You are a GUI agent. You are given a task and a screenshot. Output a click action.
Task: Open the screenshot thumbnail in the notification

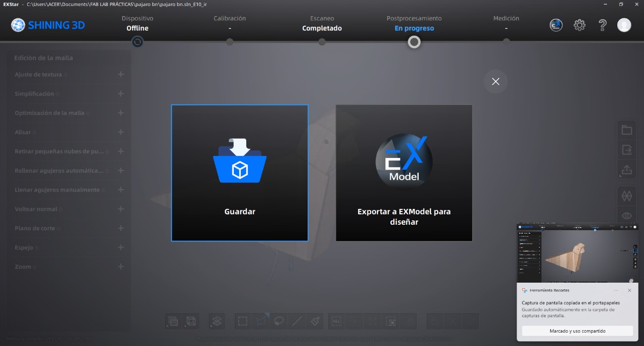(578, 253)
